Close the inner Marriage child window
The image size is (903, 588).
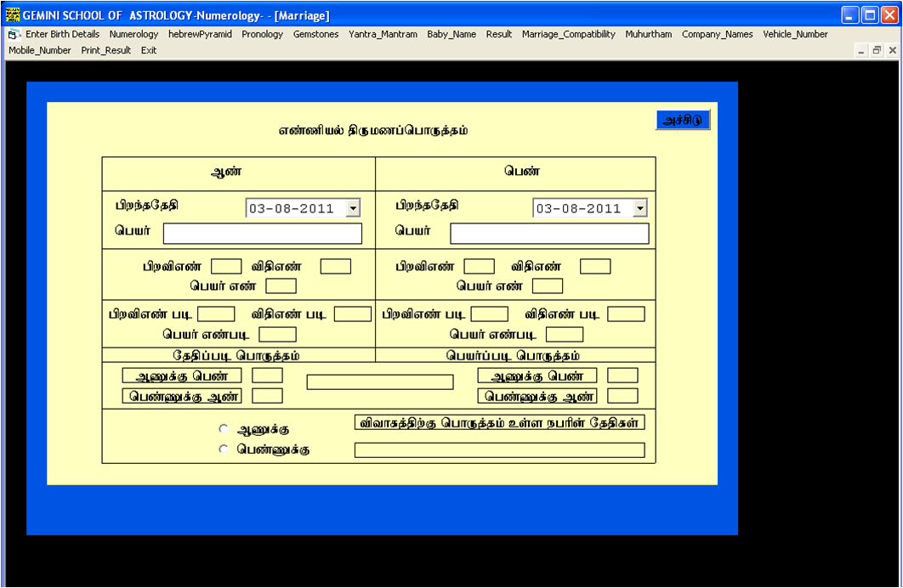click(x=892, y=51)
